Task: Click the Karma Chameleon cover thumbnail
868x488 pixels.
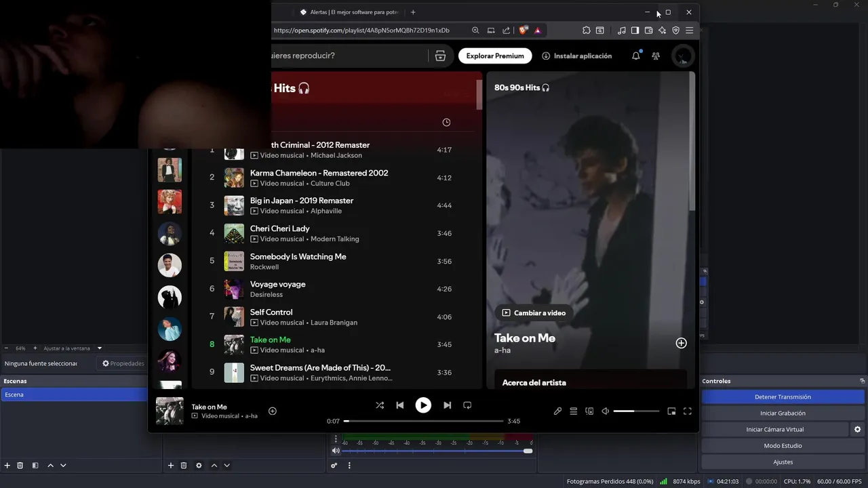Action: click(234, 178)
